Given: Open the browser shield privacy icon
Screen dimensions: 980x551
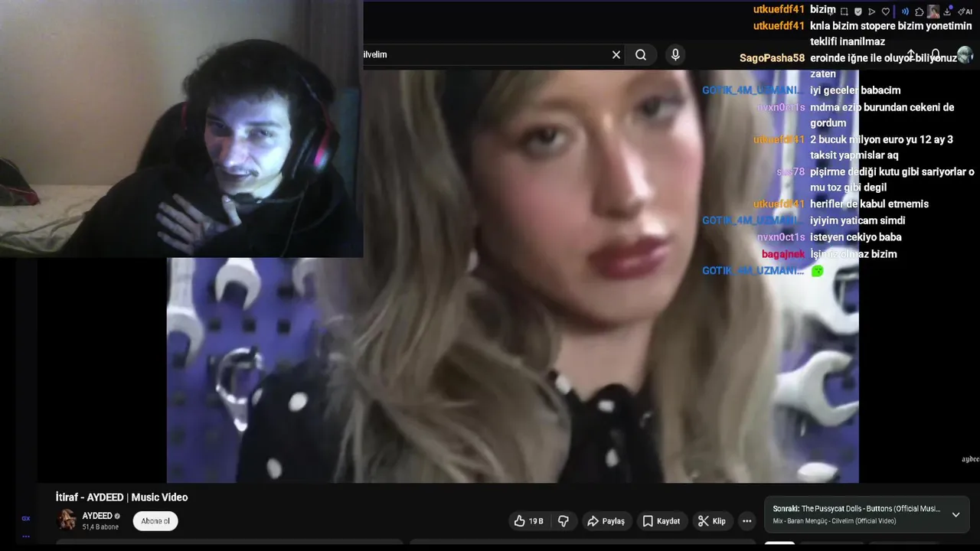Looking at the screenshot, I should (858, 11).
